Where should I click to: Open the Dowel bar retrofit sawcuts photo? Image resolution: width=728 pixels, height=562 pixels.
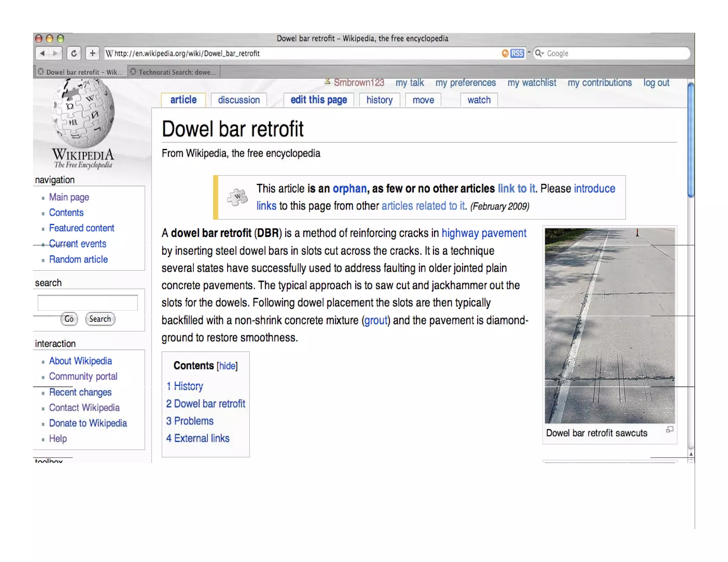pyautogui.click(x=609, y=325)
